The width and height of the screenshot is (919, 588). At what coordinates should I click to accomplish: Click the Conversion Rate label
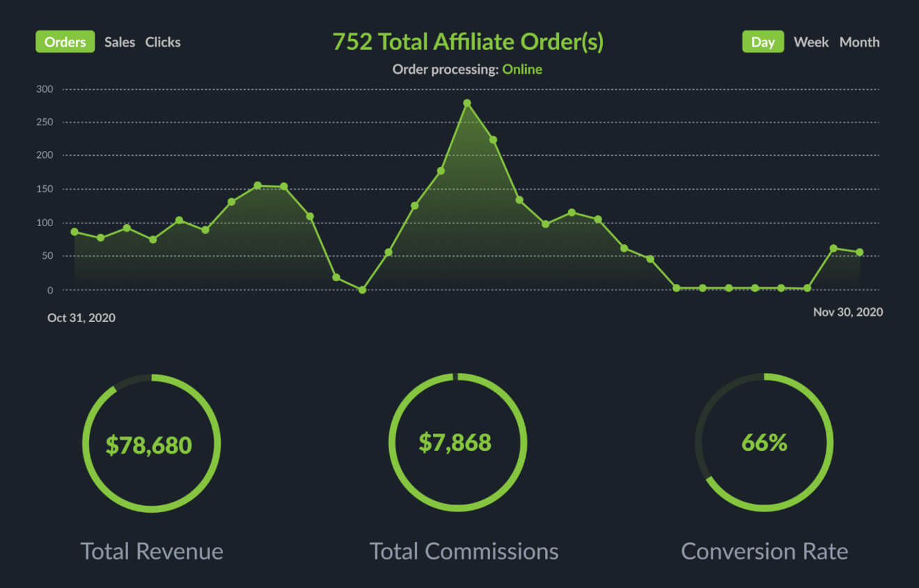coord(764,551)
